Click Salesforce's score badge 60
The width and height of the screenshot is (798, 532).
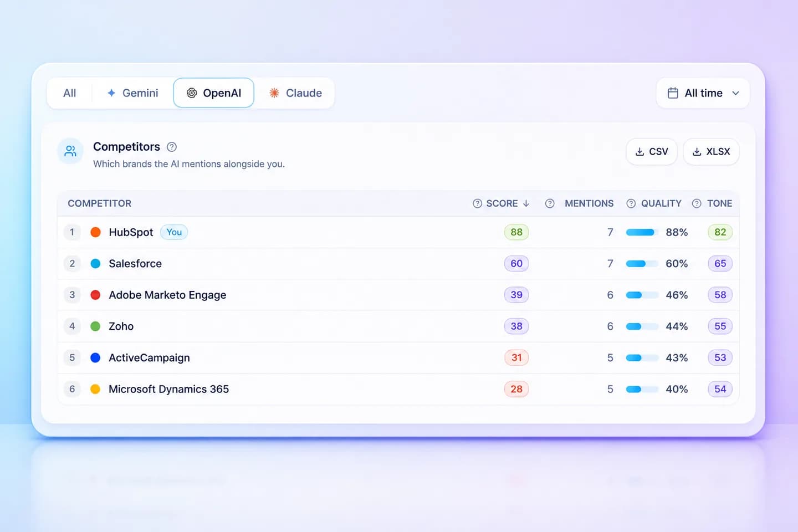tap(516, 264)
